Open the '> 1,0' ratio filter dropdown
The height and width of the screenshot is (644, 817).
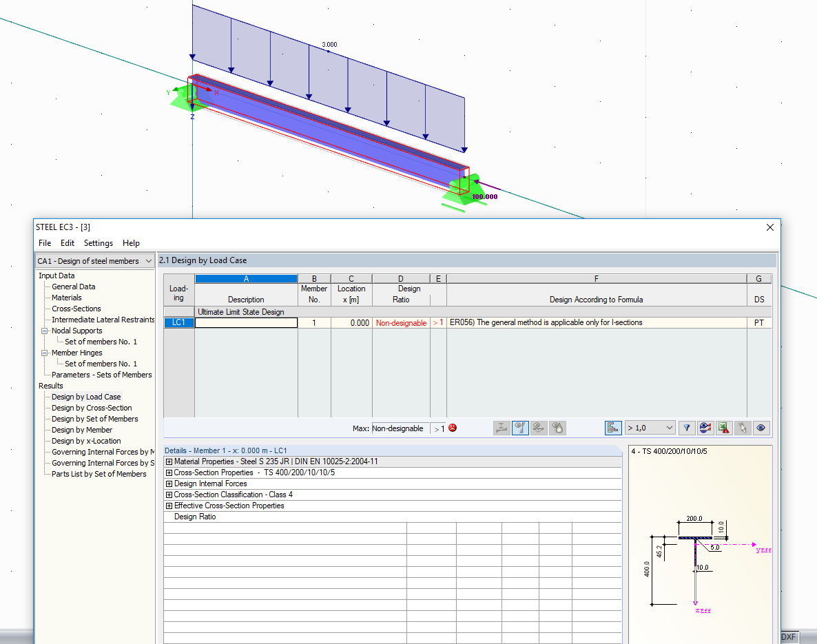pyautogui.click(x=650, y=428)
